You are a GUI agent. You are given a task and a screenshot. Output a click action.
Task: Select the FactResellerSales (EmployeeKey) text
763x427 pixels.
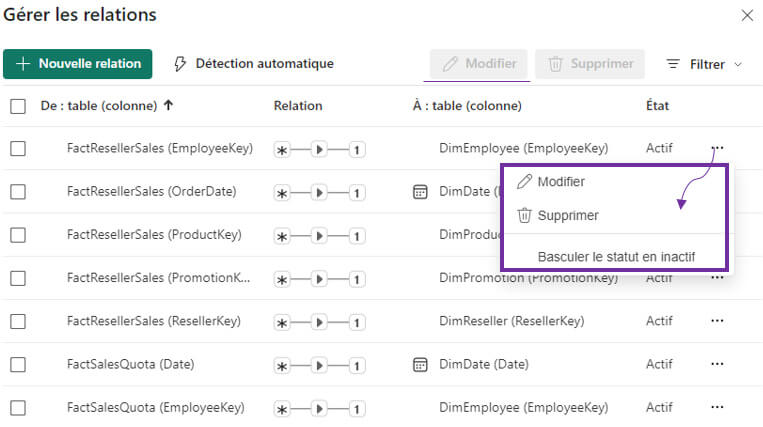click(160, 148)
